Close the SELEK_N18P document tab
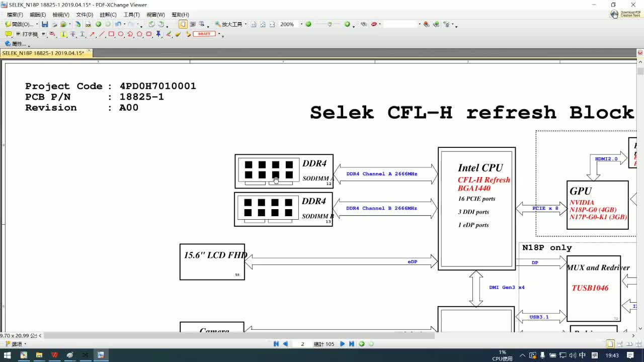The image size is (644, 362). click(89, 51)
